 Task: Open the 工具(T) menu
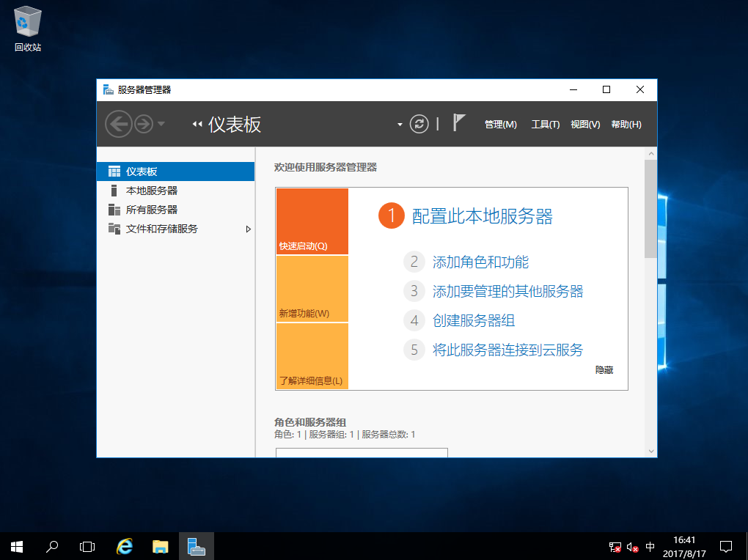[546, 125]
